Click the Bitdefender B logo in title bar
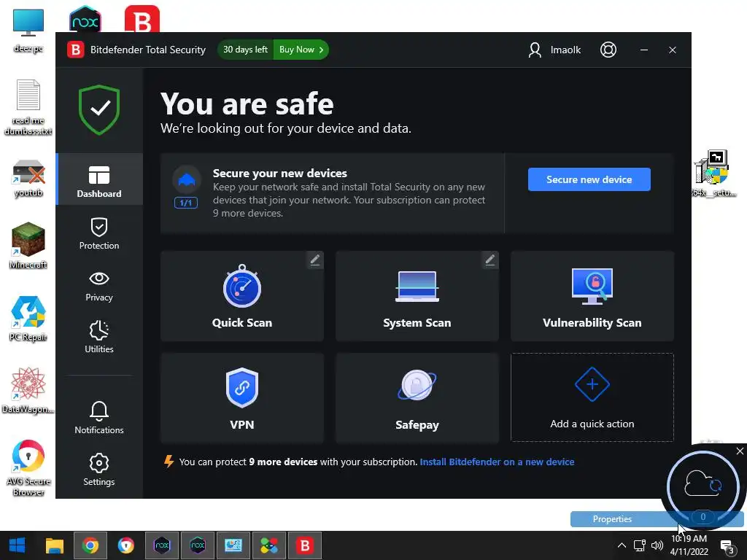Screen dimensions: 747x560 point(75,50)
